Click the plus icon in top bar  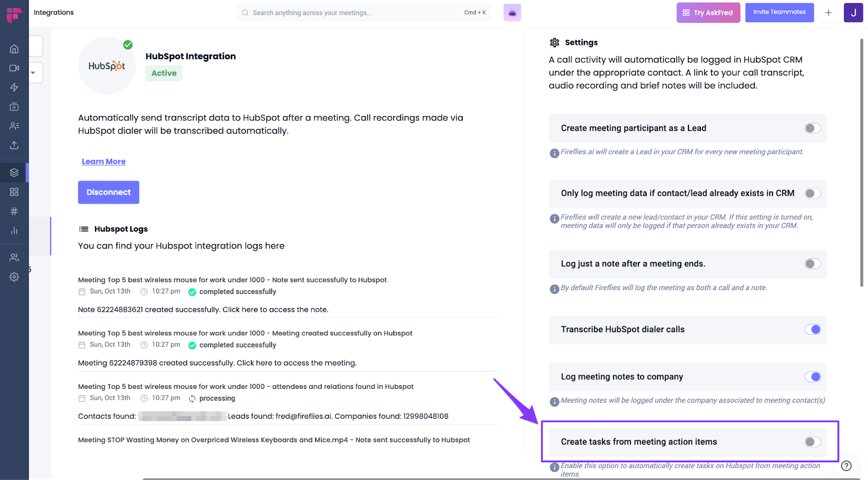pos(828,12)
